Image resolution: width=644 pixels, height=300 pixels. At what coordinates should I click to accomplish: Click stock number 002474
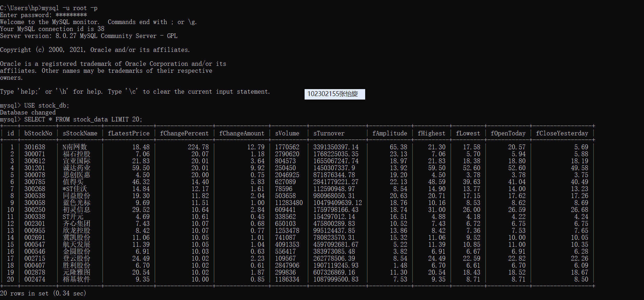click(x=35, y=279)
